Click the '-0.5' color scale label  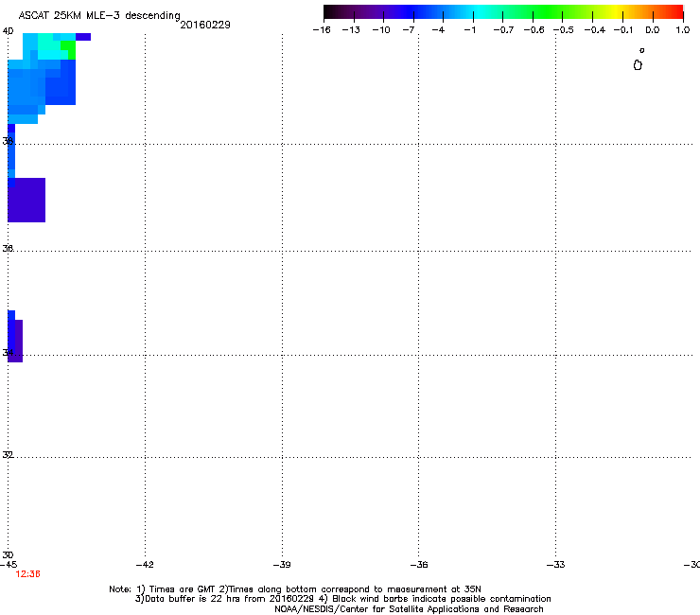coord(564,30)
